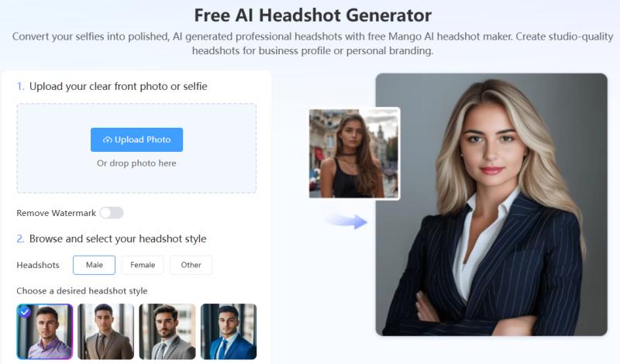Click the Free AI Headshot Generator heading
This screenshot has width=620, height=364.
[313, 15]
